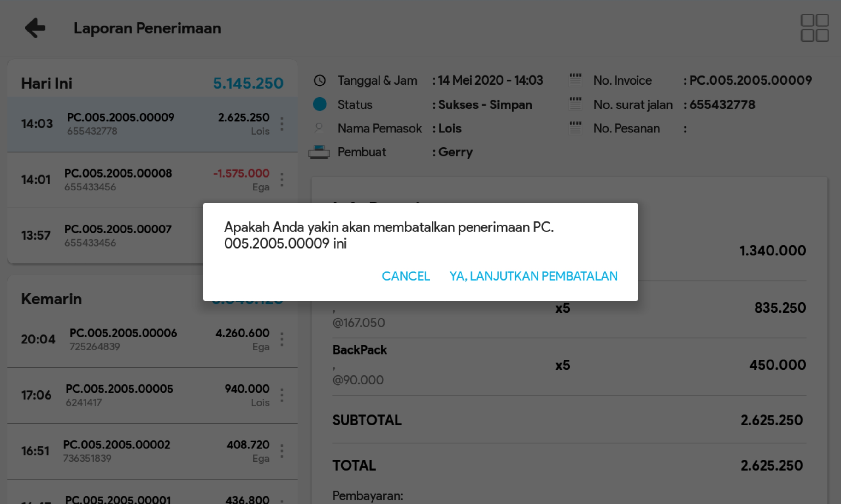Click the printer icon beside Pembuat
Viewport: 841px width, 504px height.
coord(319,152)
